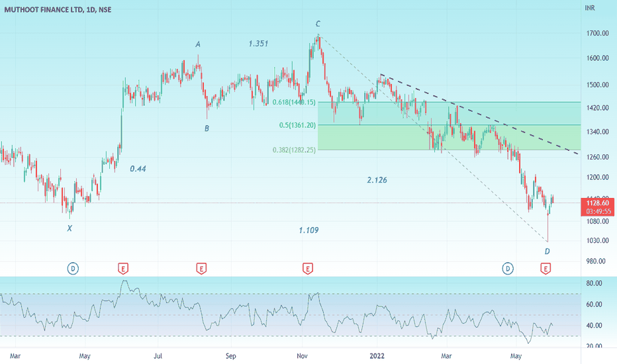The height and width of the screenshot is (364, 617).
Task: Click the 1500.00 price axis label
Action: (x=597, y=85)
